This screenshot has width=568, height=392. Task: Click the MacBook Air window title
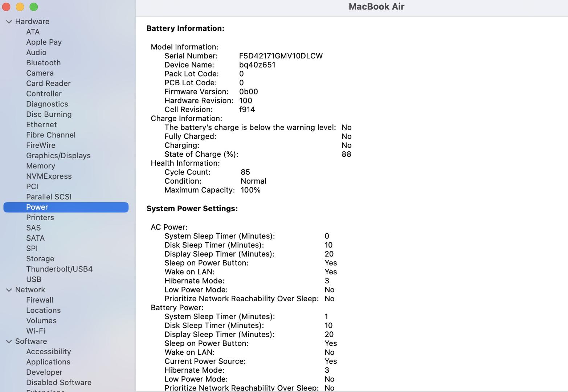[376, 7]
